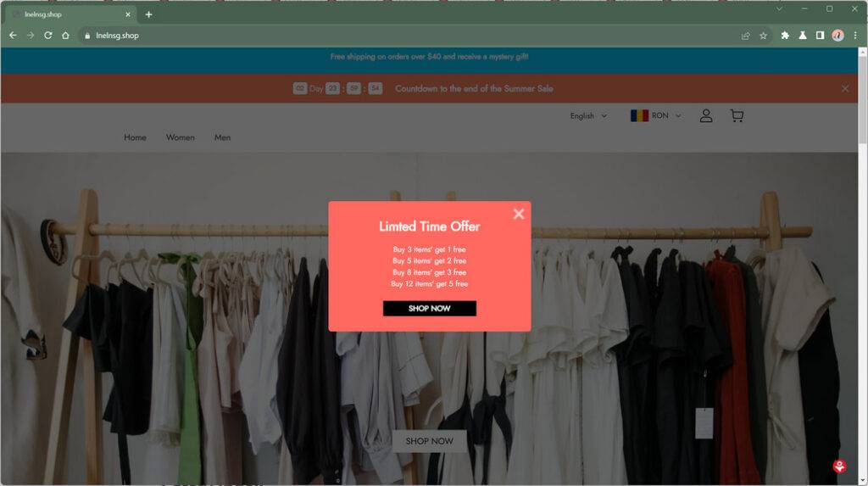Open the Chrome profile avatar

point(837,36)
